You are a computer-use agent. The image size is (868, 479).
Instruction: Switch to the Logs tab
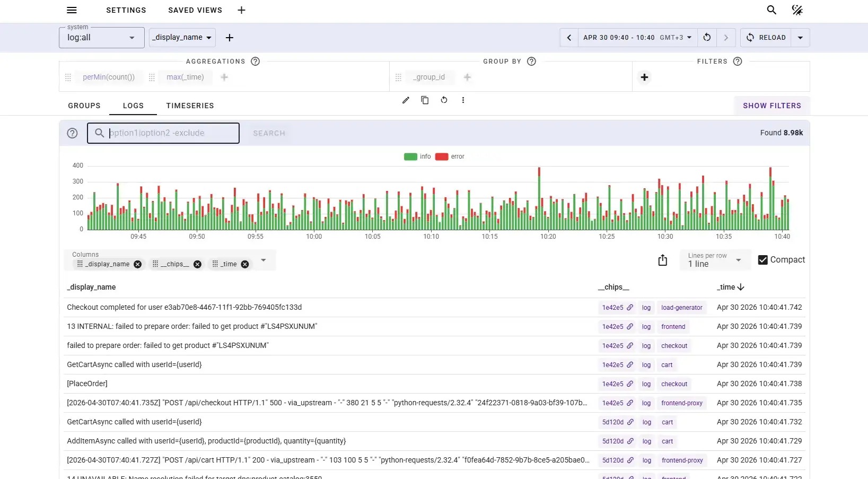pyautogui.click(x=133, y=106)
